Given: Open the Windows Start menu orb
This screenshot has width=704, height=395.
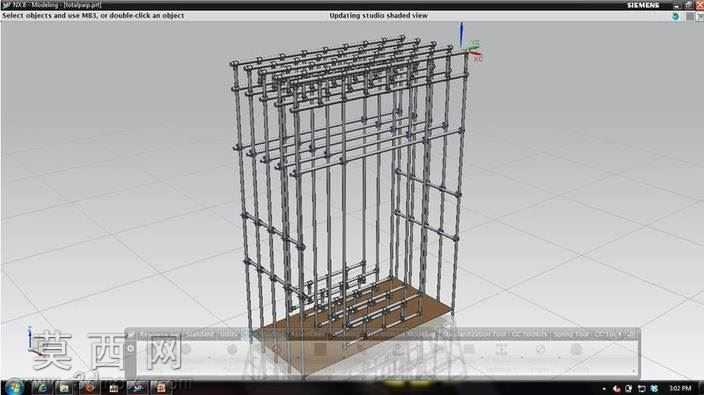Looking at the screenshot, I should (x=14, y=388).
